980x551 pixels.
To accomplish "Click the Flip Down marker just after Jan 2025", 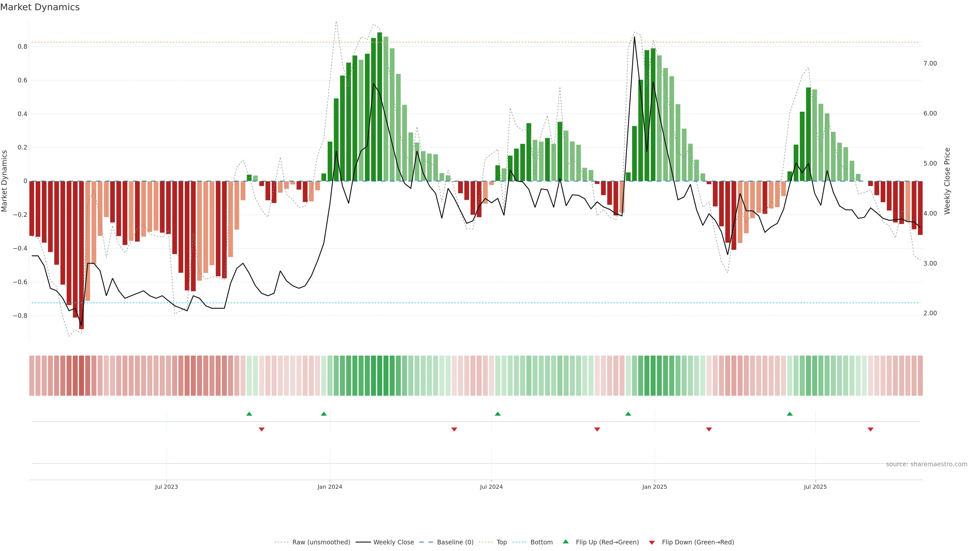I will [709, 429].
